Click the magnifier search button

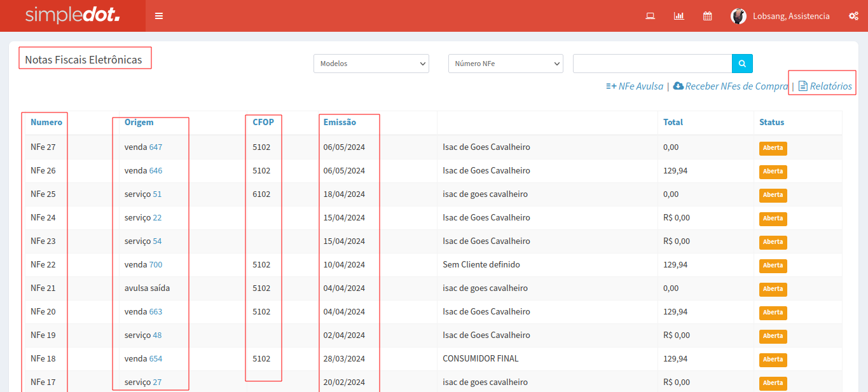coord(742,64)
